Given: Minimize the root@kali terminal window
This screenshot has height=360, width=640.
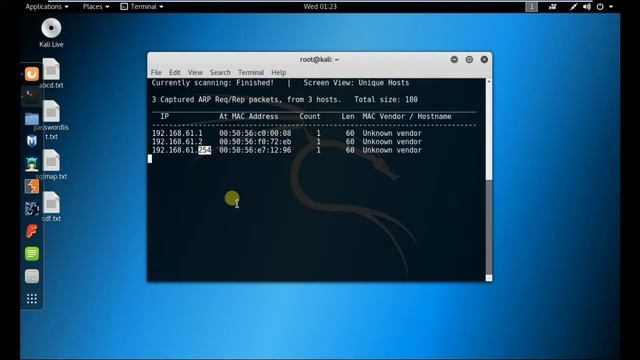Looking at the screenshot, I should click(454, 60).
